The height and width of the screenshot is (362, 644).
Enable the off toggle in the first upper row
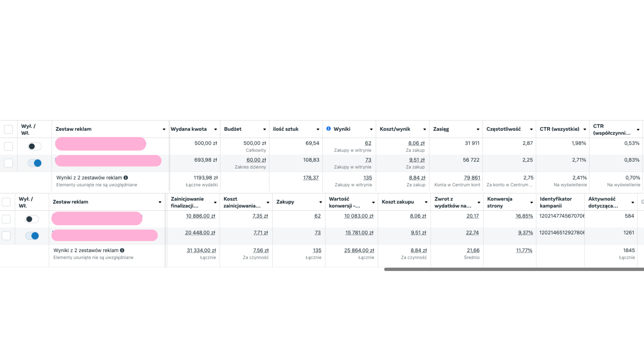click(35, 146)
